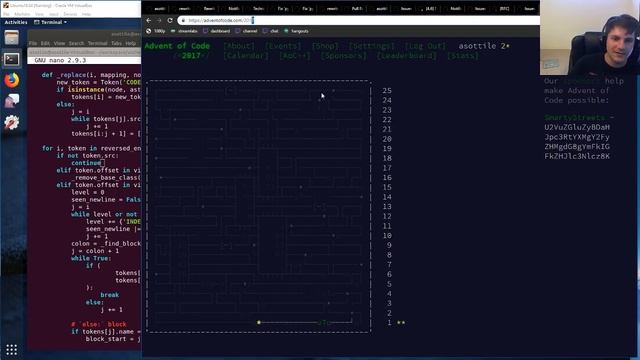Open the VirtualBox Machine menu
Screen dimensions: 640x360
(x=22, y=14)
